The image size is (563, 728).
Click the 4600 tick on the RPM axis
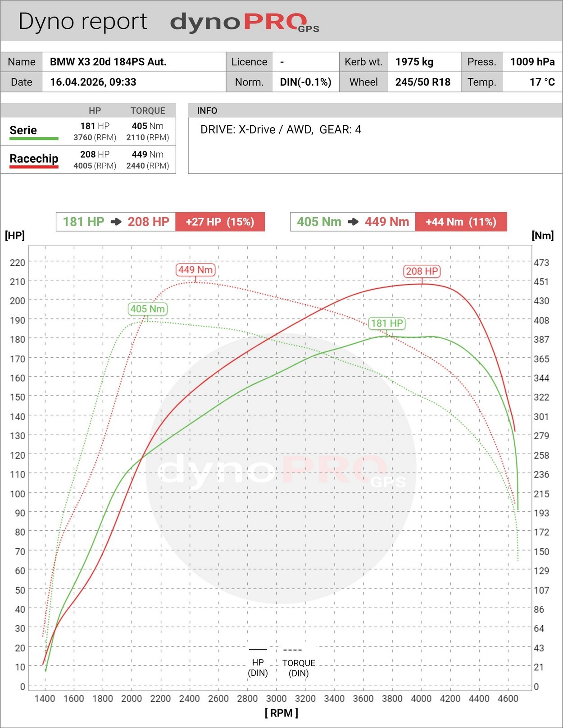coord(508,698)
